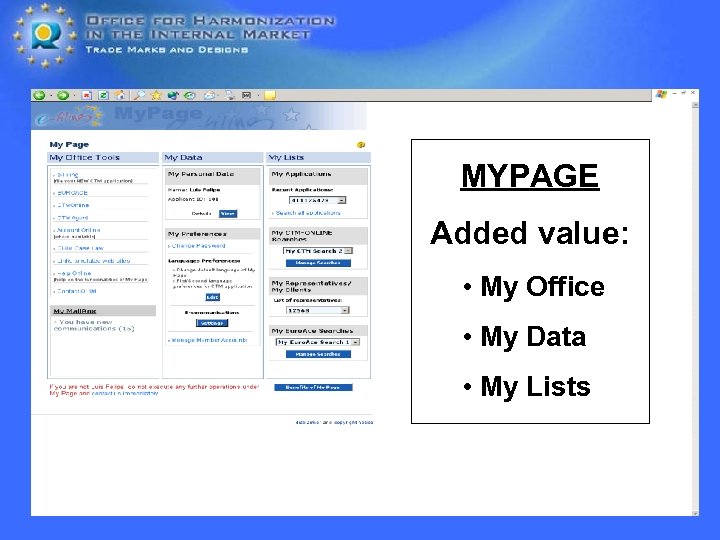Open the CTM-Online link
The image size is (720, 540).
coord(73,205)
